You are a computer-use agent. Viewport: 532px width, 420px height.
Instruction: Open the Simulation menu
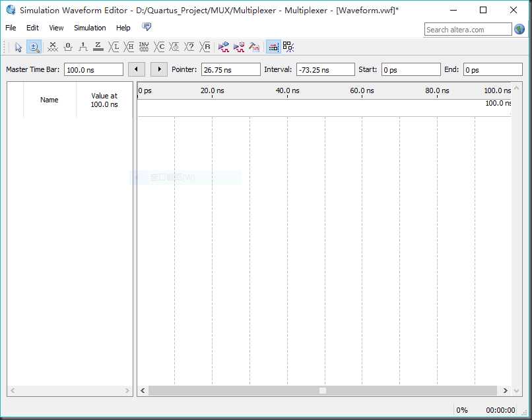[90, 28]
